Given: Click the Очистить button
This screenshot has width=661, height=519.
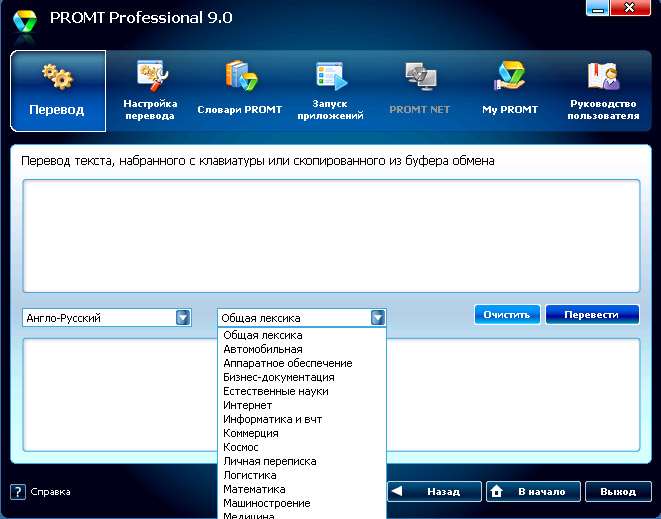Looking at the screenshot, I should click(507, 315).
